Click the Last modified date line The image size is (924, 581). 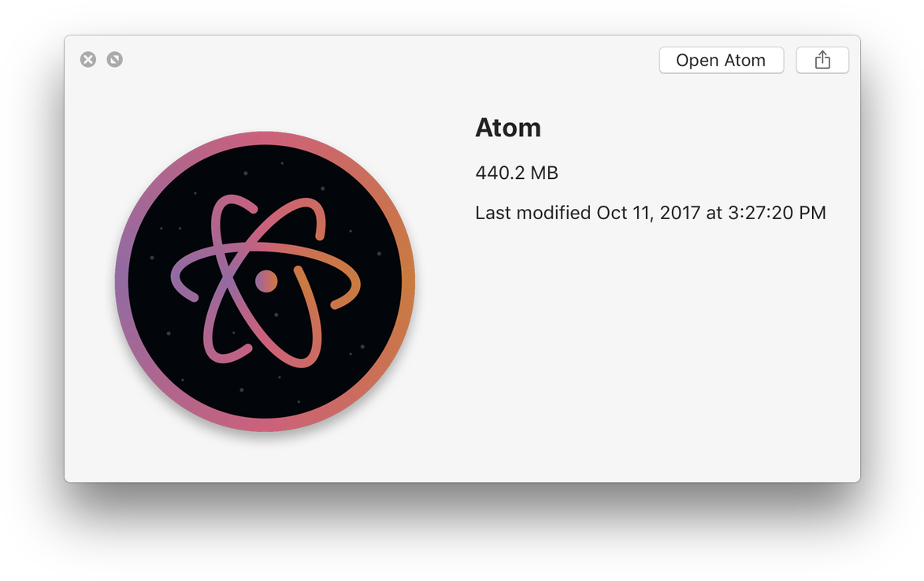click(651, 213)
